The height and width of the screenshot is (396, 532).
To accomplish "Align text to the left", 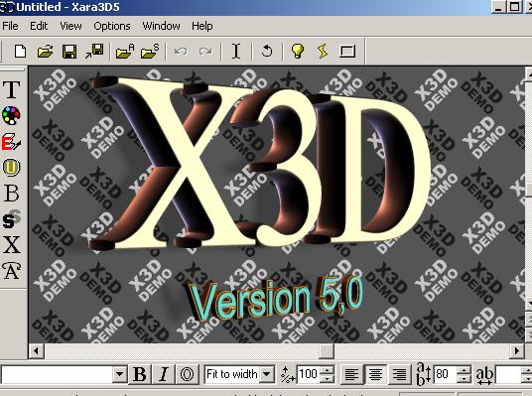I will pos(351,374).
